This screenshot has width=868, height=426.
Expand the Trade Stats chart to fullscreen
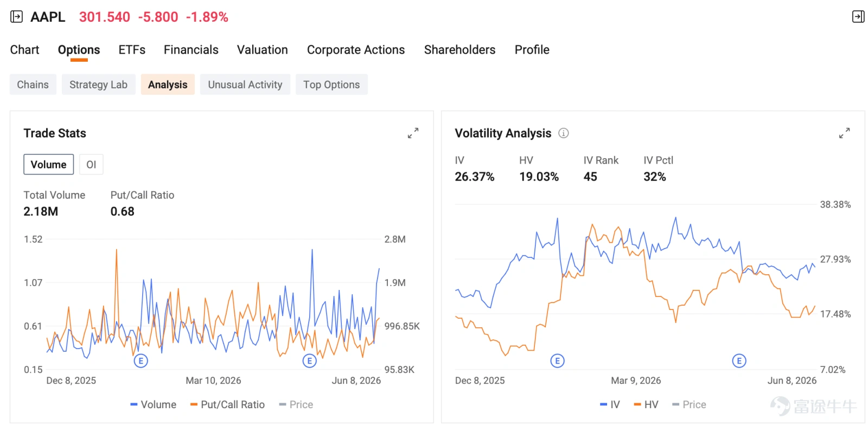click(x=413, y=133)
